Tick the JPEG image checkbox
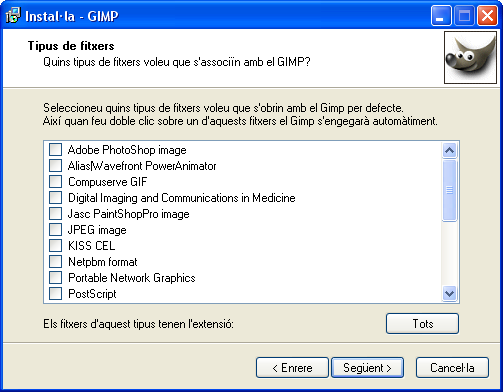Screen dimensions: 503x392 click(x=55, y=230)
